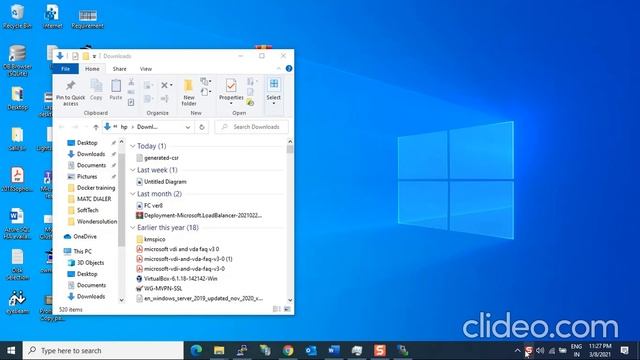Select Pictures in the navigation pane
This screenshot has height=360, width=640.
click(87, 176)
